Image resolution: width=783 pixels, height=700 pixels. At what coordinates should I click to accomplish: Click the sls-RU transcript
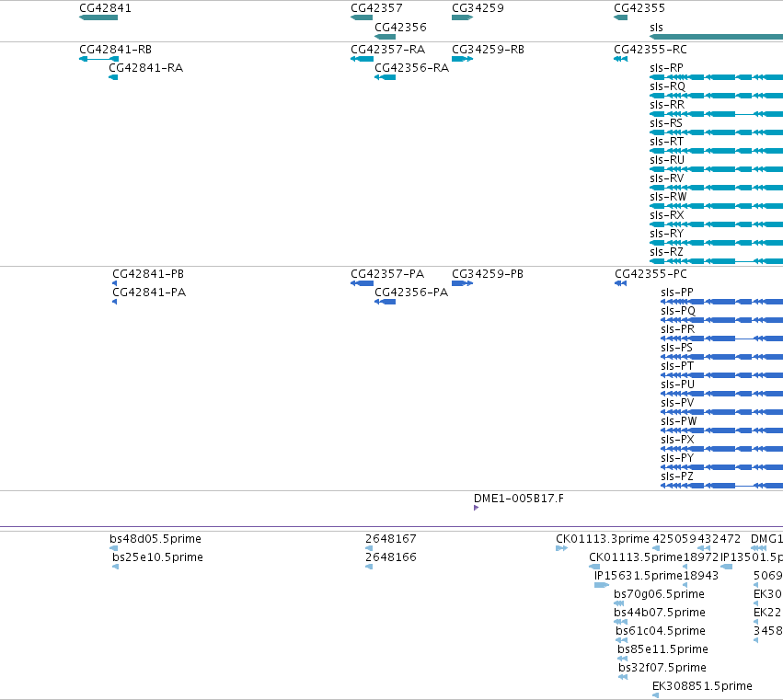click(x=716, y=169)
